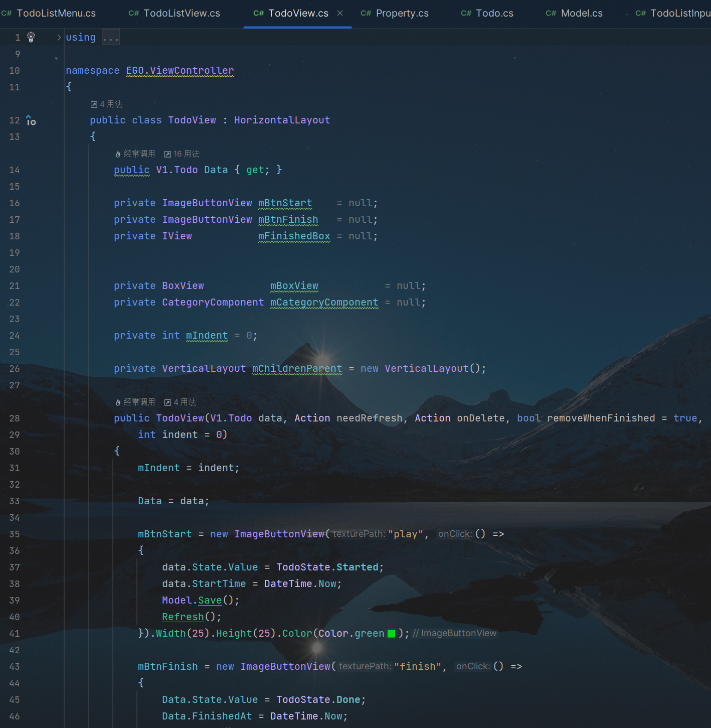
Task: Click the EGO.ViewController namespace name
Action: pos(180,70)
